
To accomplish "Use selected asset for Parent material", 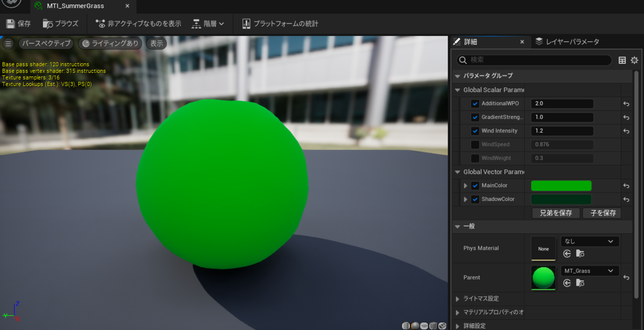I will coord(567,283).
